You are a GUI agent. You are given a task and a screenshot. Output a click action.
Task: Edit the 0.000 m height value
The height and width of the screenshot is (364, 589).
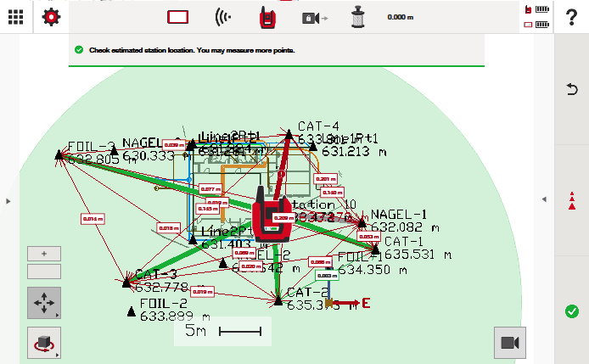click(400, 17)
